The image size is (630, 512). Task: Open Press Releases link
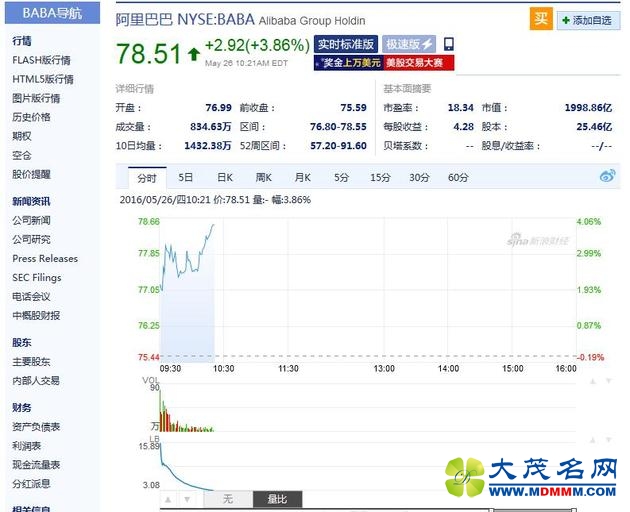[x=45, y=258]
